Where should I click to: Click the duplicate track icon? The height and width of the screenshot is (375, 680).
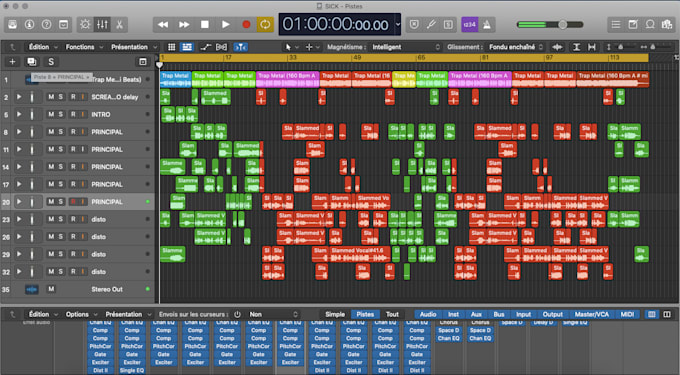click(31, 62)
